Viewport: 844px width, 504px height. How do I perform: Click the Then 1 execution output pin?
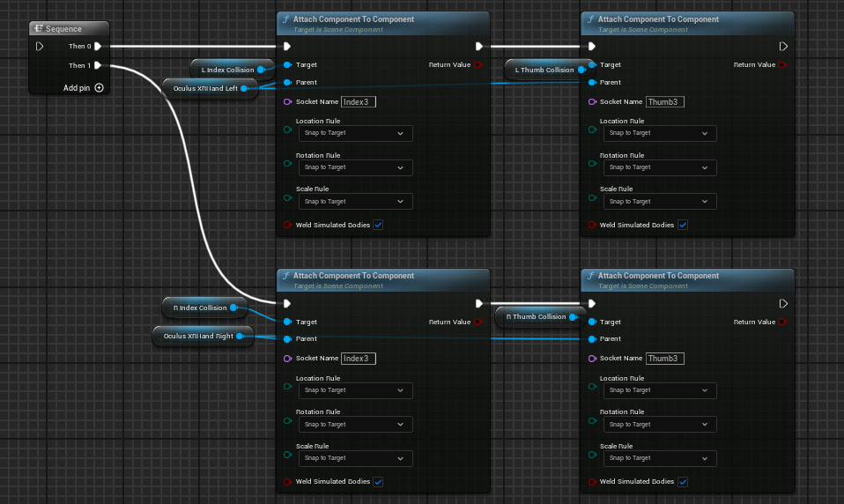click(x=98, y=65)
